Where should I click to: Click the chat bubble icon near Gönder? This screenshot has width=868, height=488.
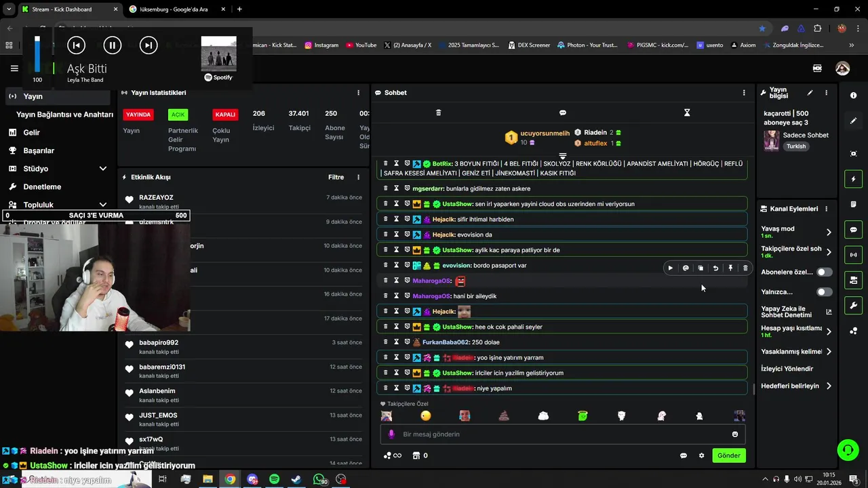pos(684,455)
